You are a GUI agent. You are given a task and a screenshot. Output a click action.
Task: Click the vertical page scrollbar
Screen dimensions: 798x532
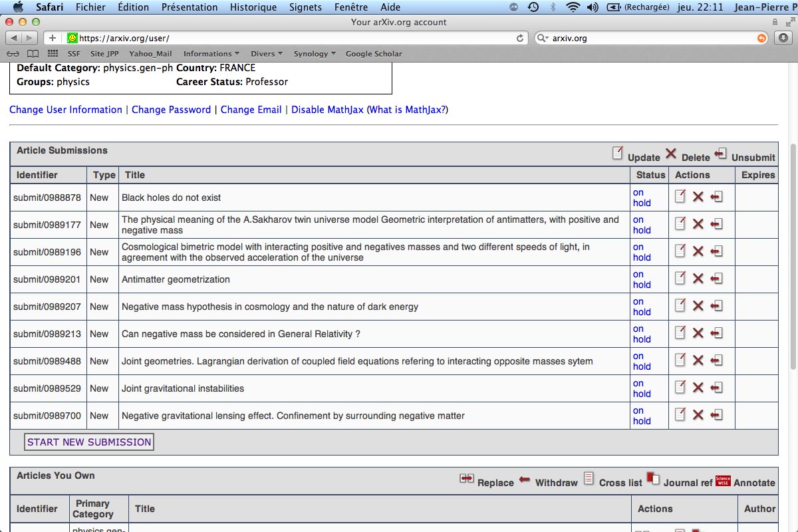coord(793,256)
